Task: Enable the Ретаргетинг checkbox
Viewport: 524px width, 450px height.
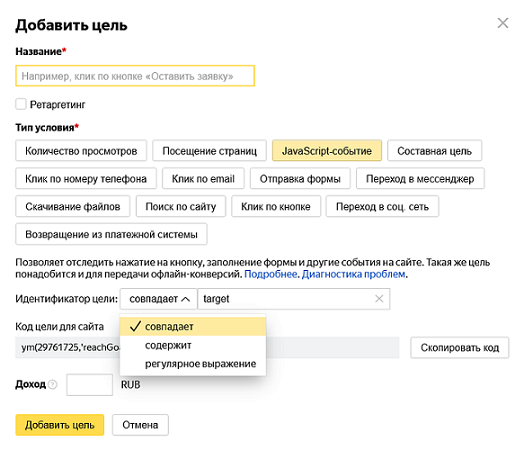Action: (x=21, y=104)
